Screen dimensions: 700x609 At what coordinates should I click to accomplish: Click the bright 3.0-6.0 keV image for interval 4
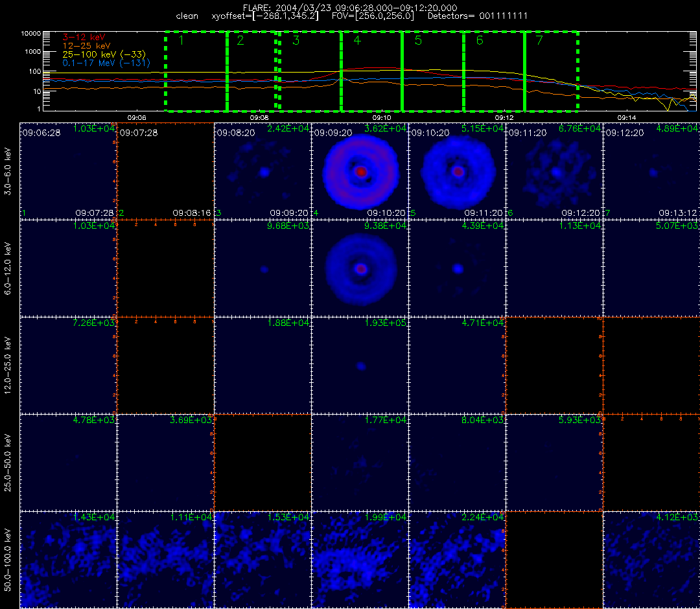point(360,171)
